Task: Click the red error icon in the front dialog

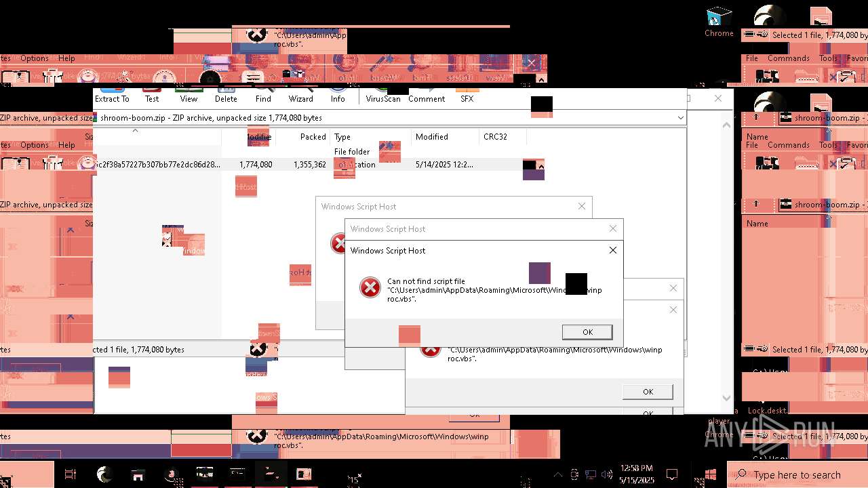Action: [x=370, y=287]
